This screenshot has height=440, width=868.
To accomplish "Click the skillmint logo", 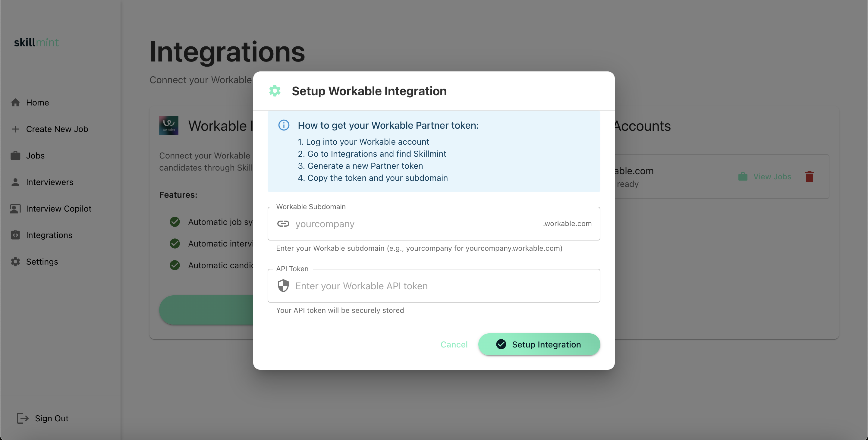I will coord(36,42).
